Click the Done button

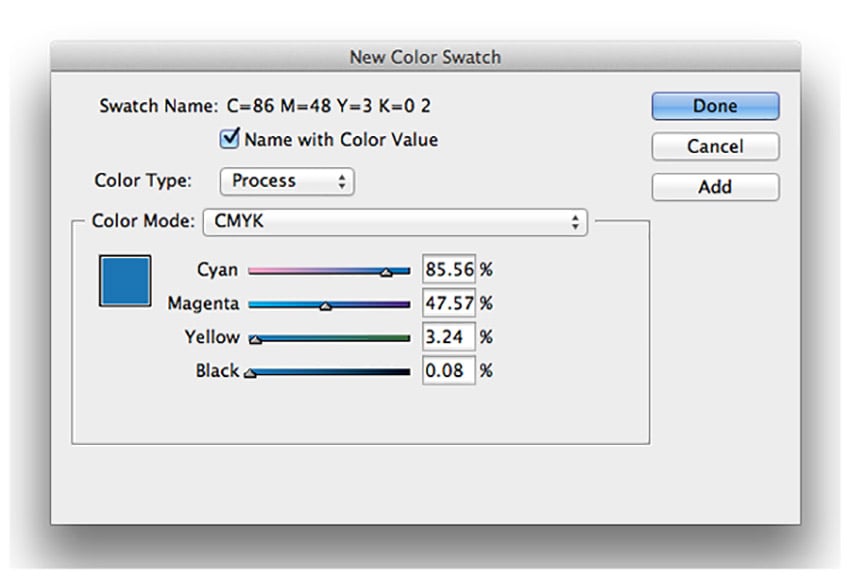(714, 106)
